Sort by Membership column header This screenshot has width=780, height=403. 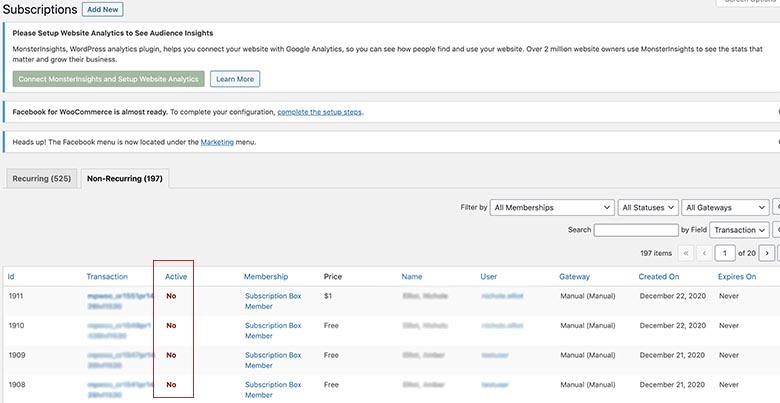266,277
